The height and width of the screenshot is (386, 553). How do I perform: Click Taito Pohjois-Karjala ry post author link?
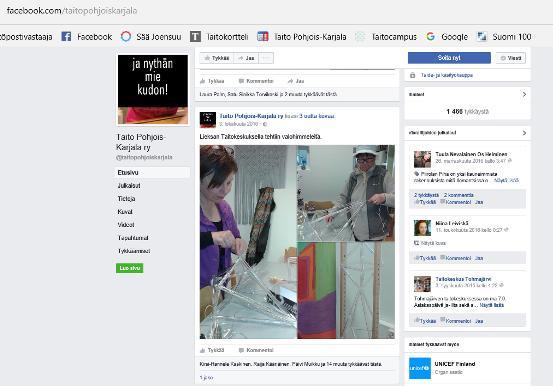(x=251, y=116)
